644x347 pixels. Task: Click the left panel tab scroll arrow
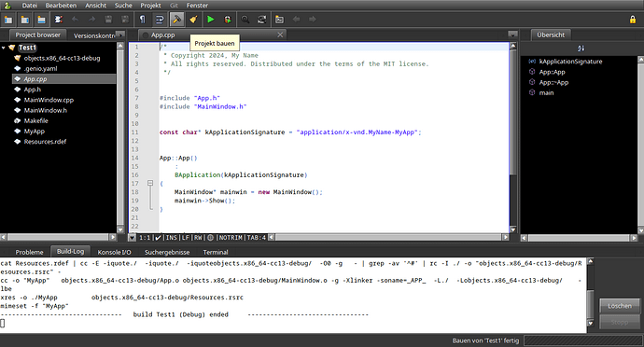120,35
